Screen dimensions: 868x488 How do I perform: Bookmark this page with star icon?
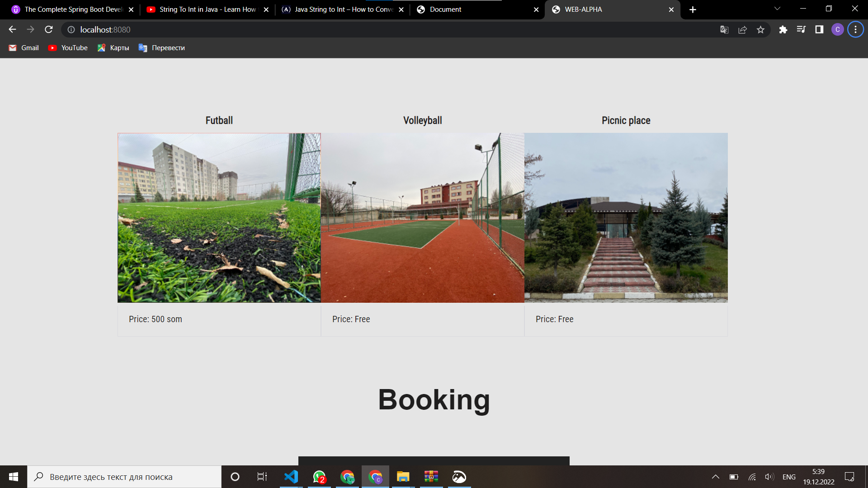point(760,30)
